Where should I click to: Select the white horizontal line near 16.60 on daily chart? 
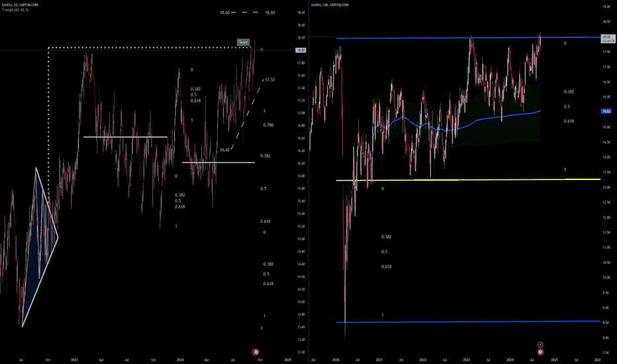(x=126, y=137)
